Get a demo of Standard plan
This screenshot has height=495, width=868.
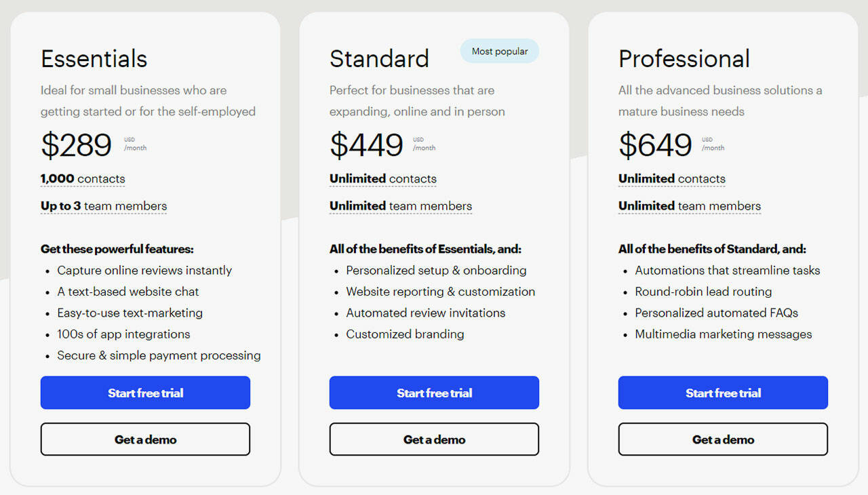coord(434,439)
